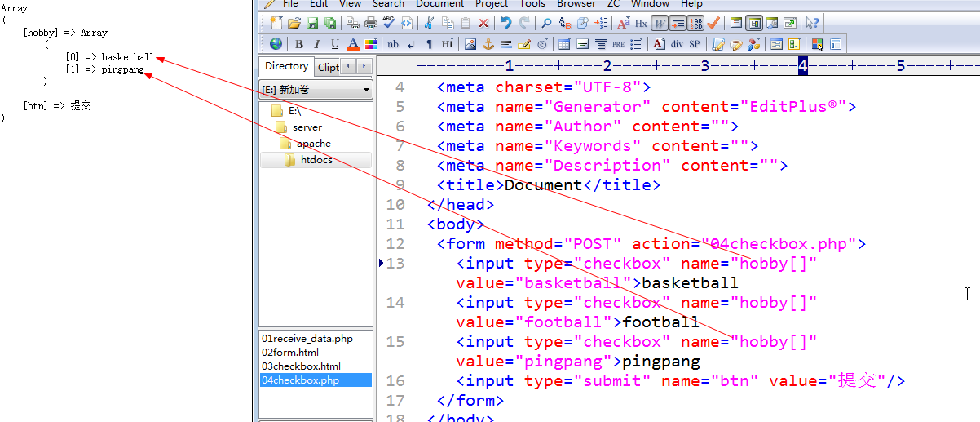980x422 pixels.
Task: Select file 02form.html
Action: tap(289, 352)
